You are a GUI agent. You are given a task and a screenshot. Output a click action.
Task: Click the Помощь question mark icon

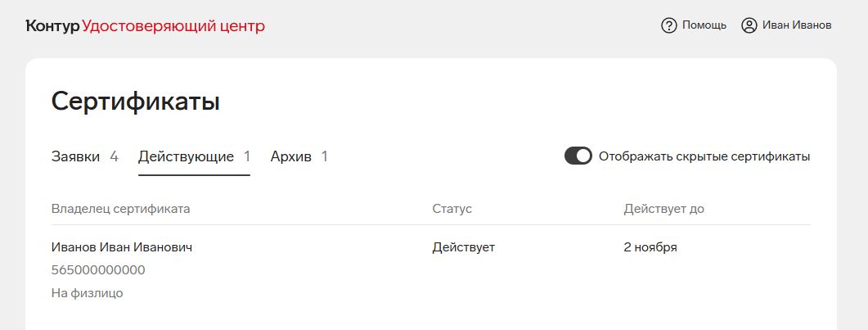[669, 25]
